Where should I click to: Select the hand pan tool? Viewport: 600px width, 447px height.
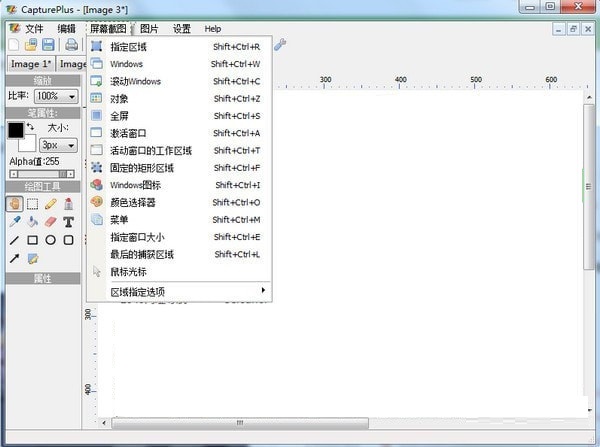pos(15,204)
